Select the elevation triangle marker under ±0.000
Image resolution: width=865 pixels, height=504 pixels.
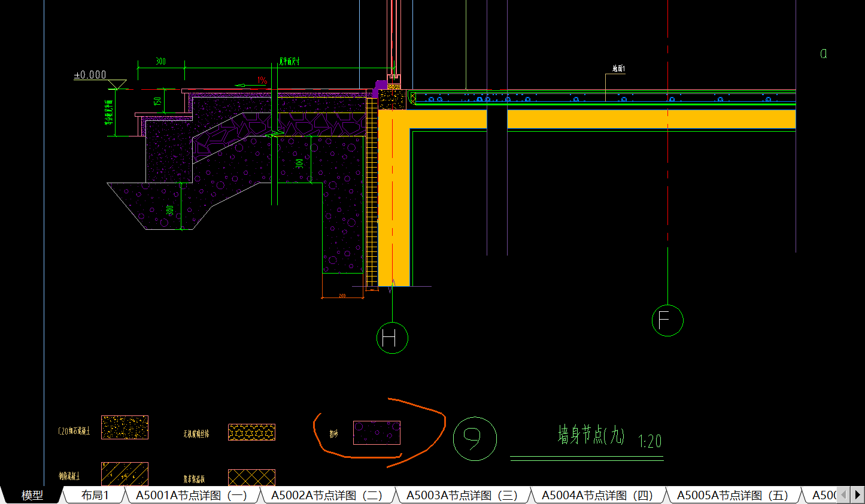click(x=117, y=84)
